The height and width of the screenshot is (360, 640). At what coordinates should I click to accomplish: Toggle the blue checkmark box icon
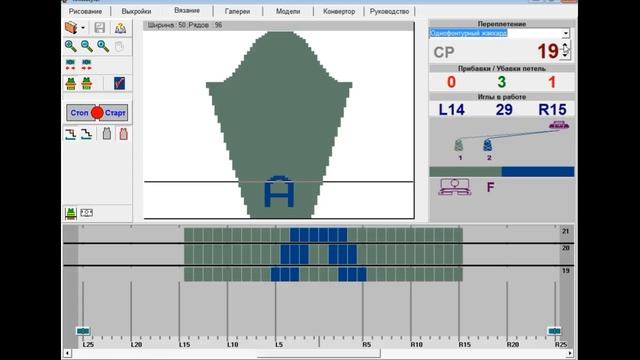tap(120, 83)
